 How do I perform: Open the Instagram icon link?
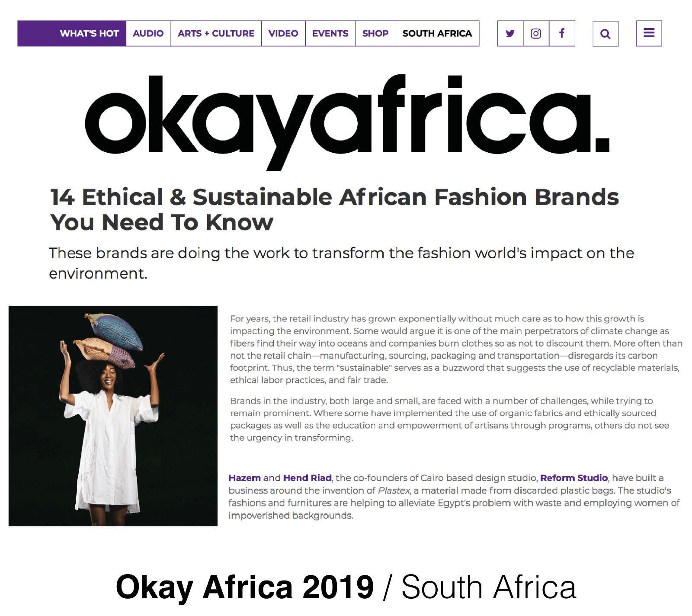pos(536,33)
